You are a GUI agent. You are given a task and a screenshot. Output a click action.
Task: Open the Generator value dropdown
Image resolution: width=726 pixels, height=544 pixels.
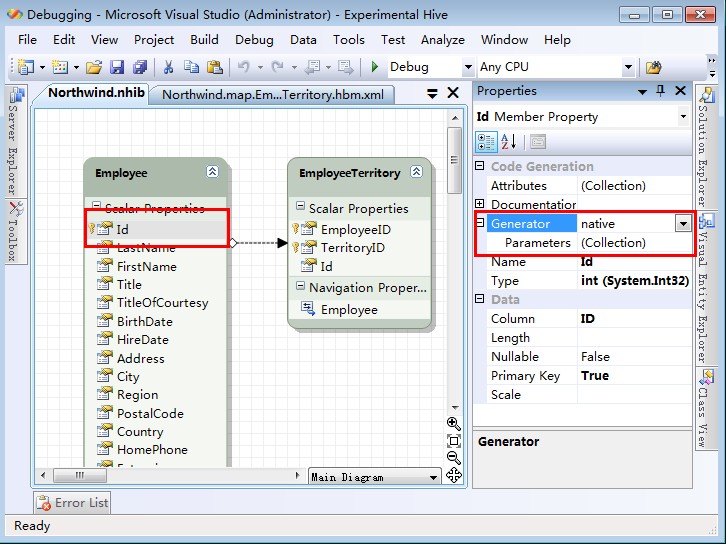tap(683, 224)
